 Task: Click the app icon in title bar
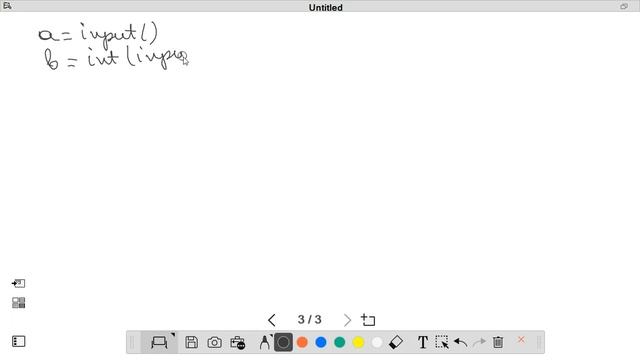tap(7, 6)
